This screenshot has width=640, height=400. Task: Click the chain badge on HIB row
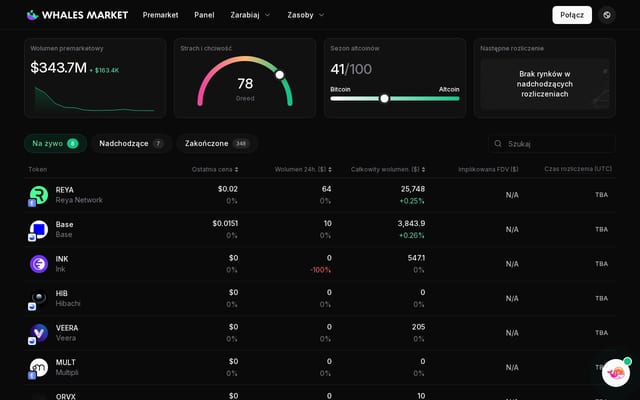(x=32, y=307)
